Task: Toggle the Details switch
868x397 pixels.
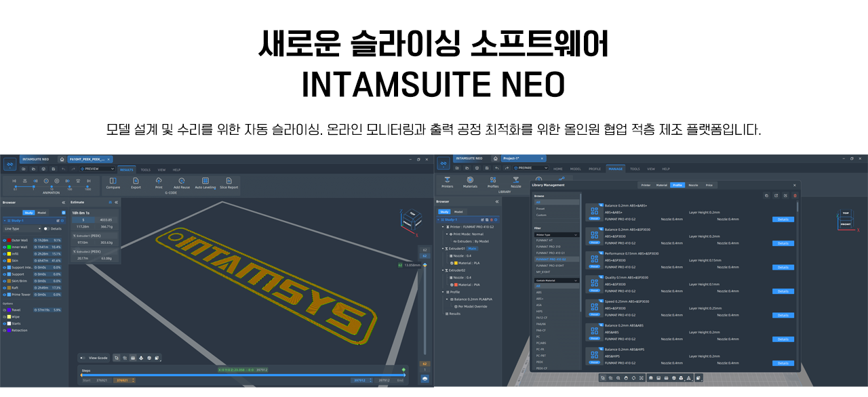Action: coord(46,228)
